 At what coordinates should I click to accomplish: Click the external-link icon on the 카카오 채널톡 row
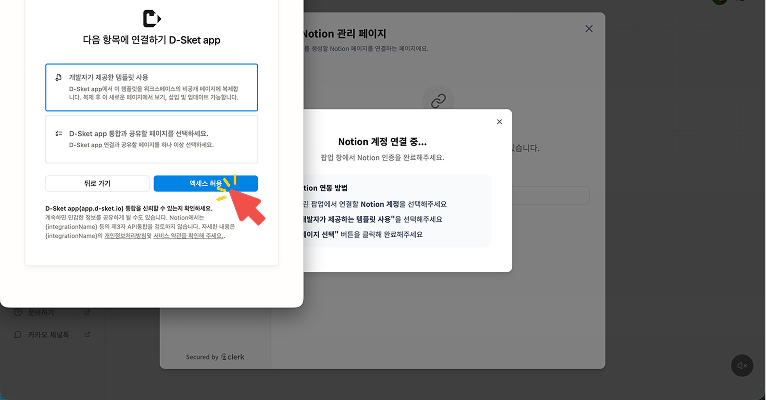click(87, 335)
